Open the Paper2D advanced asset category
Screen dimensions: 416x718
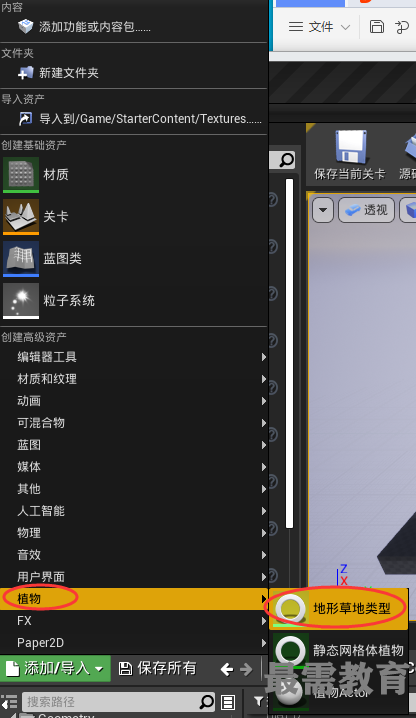[x=134, y=642]
